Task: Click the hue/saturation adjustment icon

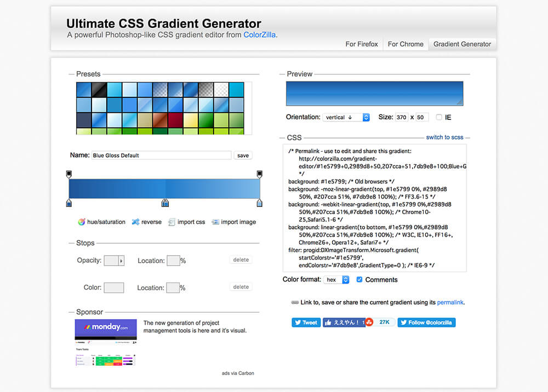Action: pos(82,221)
